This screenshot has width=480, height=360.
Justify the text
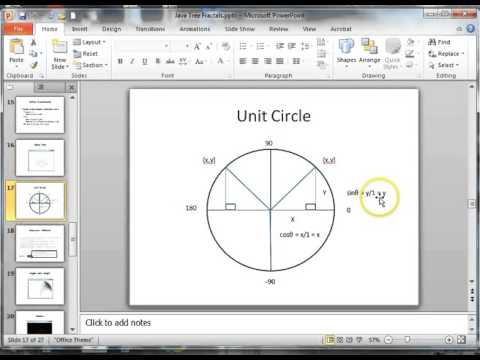280,61
